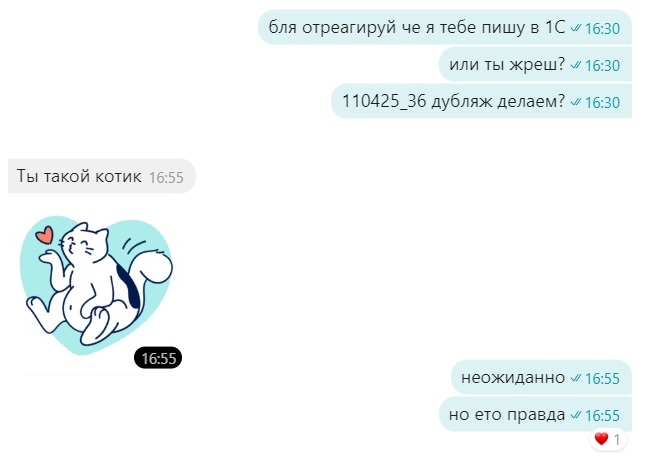Click the read checkmark on the 'пишу в 1С' message
The height and width of the screenshot is (462, 648).
point(575,29)
